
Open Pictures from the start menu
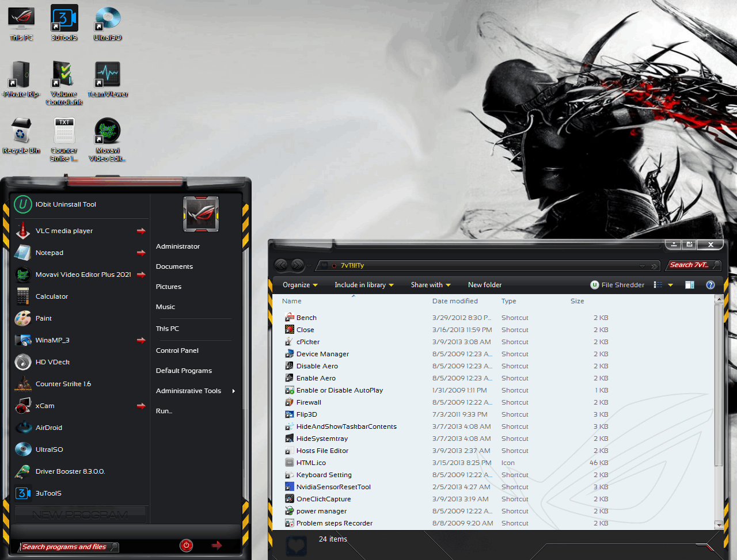pyautogui.click(x=169, y=287)
